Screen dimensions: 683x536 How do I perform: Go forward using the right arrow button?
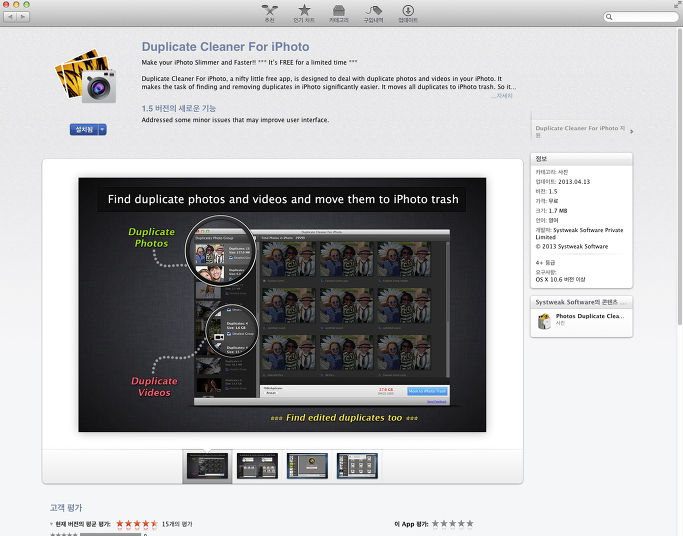23,17
